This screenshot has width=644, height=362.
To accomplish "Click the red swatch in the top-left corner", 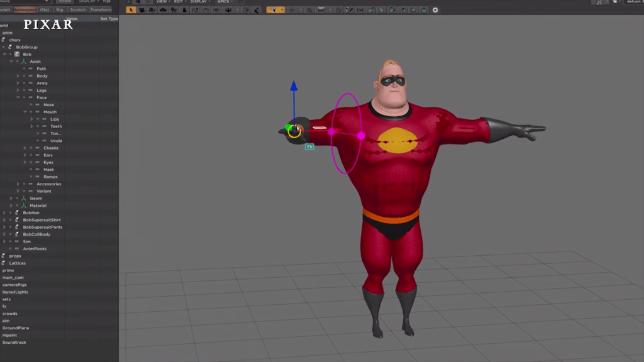I will (x=24, y=9).
